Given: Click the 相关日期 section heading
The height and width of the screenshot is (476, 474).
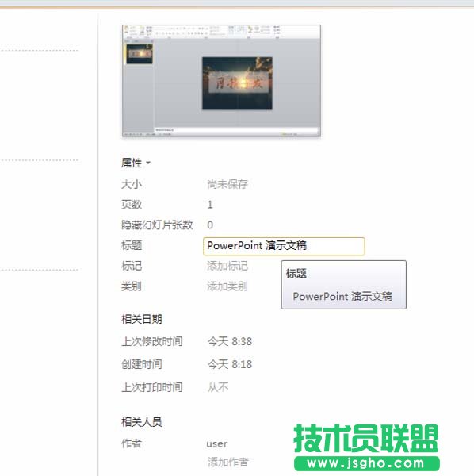Looking at the screenshot, I should tap(142, 320).
